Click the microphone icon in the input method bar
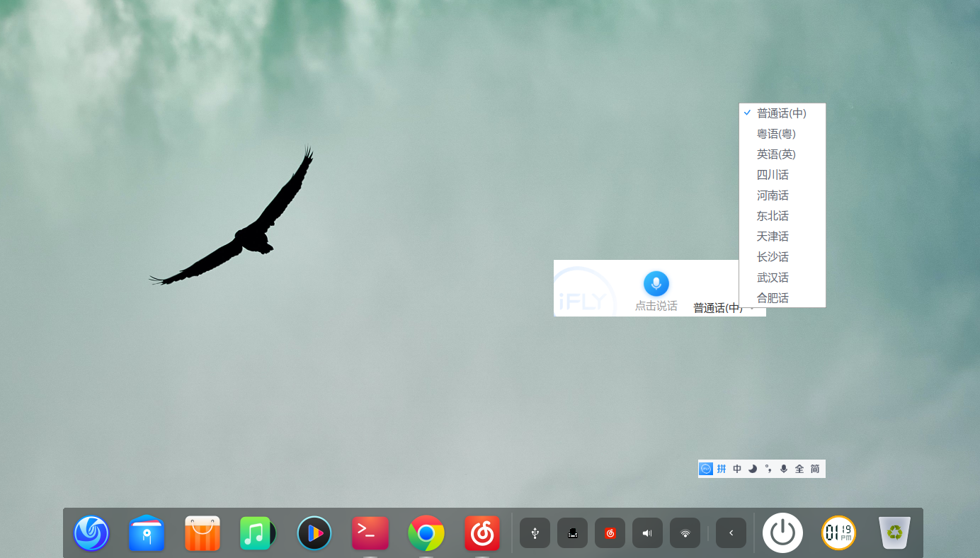Image resolution: width=980 pixels, height=558 pixels. 784,469
